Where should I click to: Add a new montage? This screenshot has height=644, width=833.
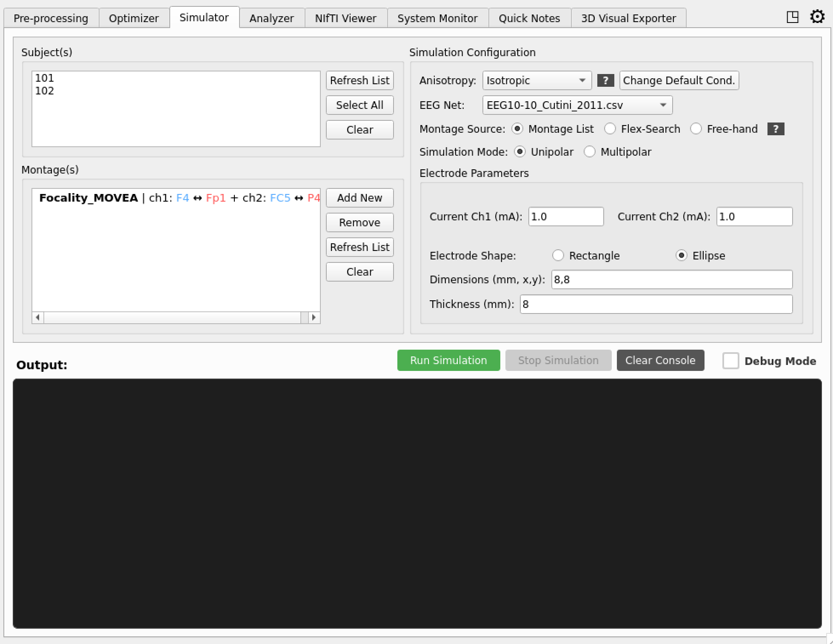coord(359,198)
